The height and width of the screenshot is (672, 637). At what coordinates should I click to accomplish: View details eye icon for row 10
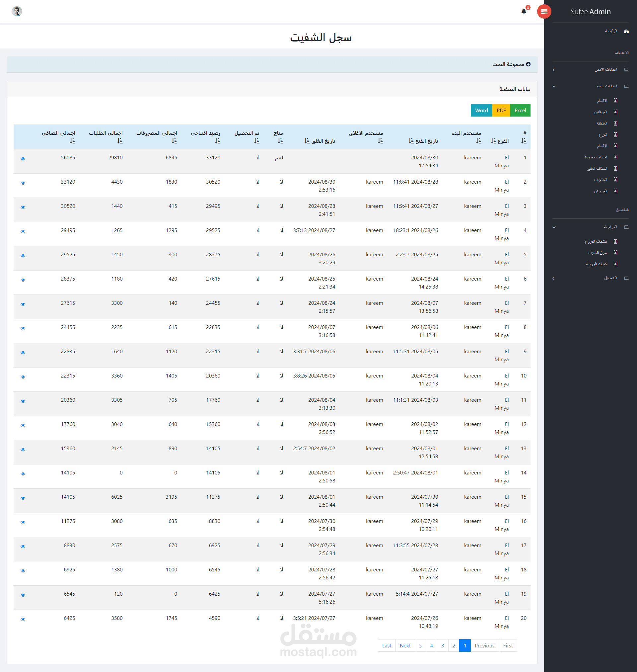click(x=23, y=377)
